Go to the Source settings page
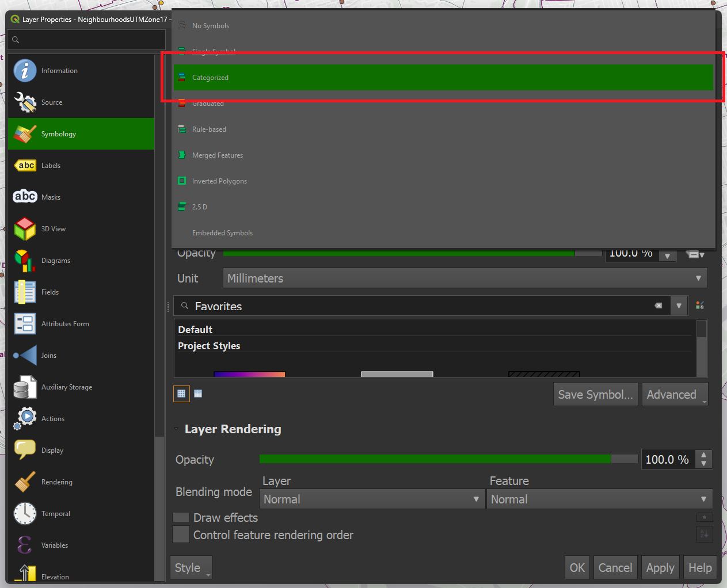This screenshot has width=727, height=588. click(x=81, y=102)
